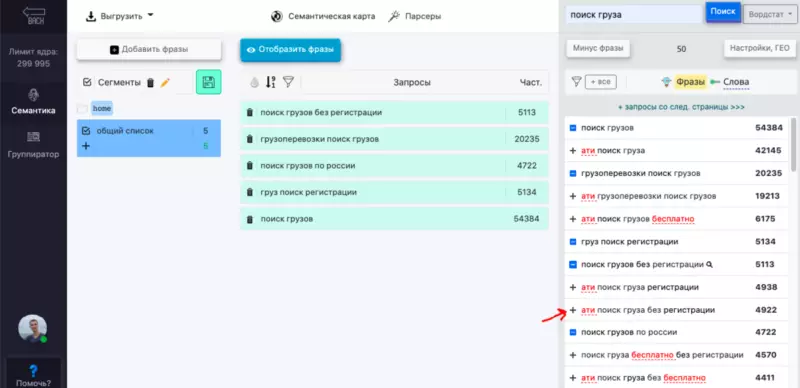
Task: Remove поиск грузов по россии using minus
Action: click(x=572, y=332)
